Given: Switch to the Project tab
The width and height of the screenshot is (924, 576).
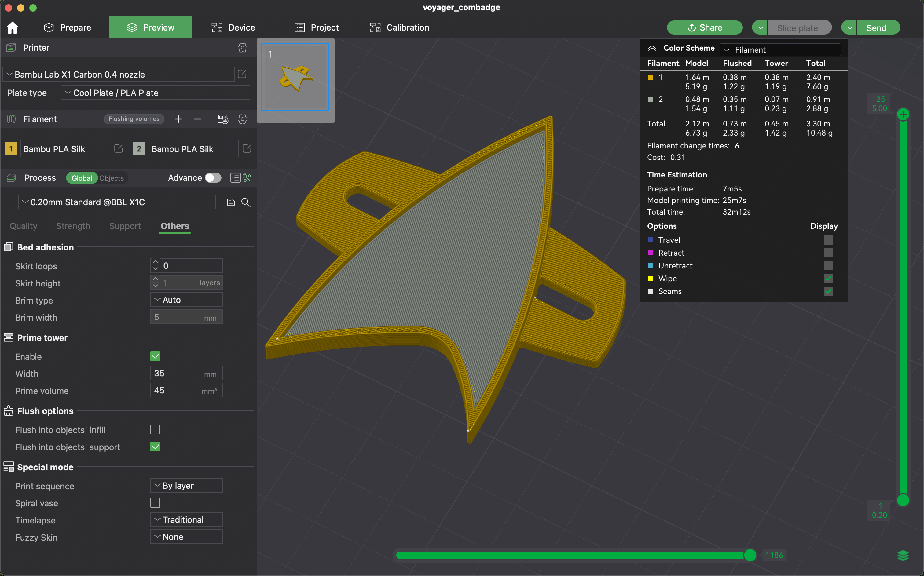Looking at the screenshot, I should (x=317, y=27).
